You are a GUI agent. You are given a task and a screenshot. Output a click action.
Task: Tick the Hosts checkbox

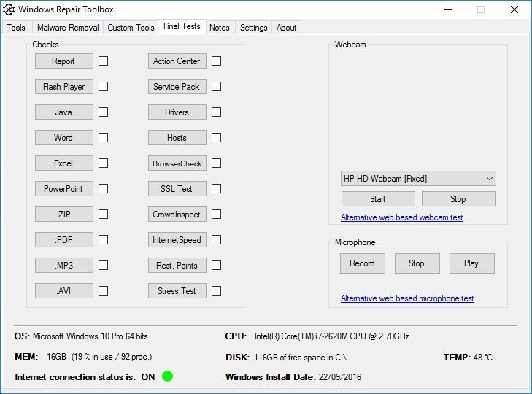pos(216,137)
